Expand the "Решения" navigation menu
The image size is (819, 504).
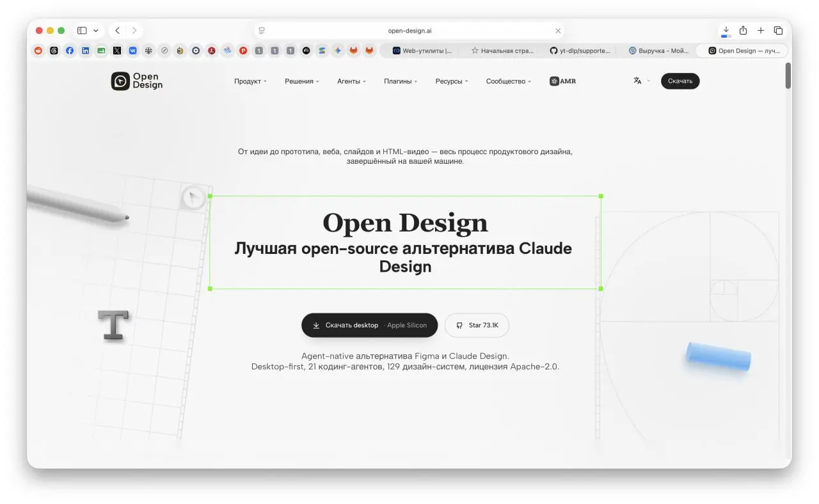pyautogui.click(x=302, y=81)
